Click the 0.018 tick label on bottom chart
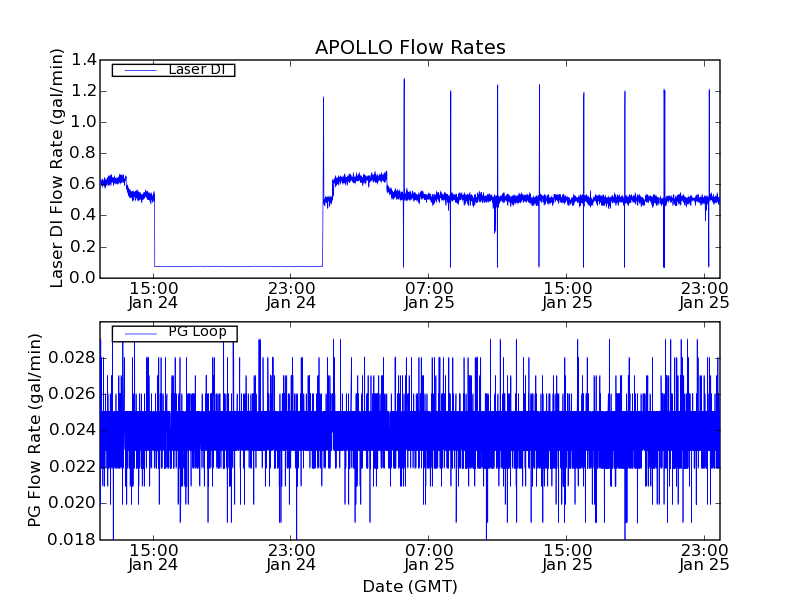Screen dimensions: 800x600 pos(72,539)
